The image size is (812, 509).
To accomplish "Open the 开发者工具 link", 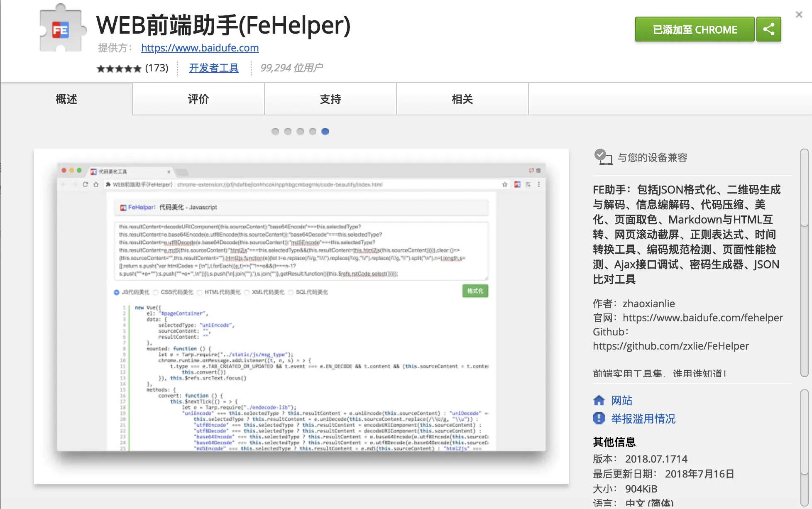I will [214, 68].
